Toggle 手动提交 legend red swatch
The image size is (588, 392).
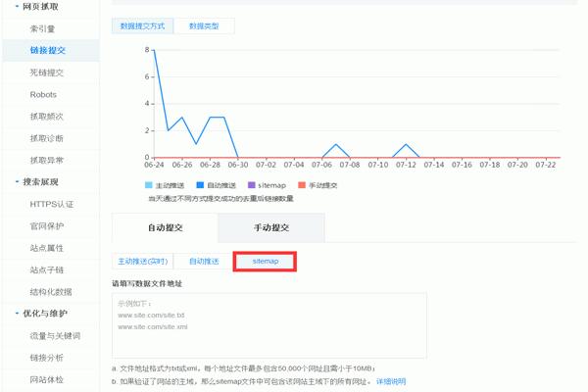[302, 185]
